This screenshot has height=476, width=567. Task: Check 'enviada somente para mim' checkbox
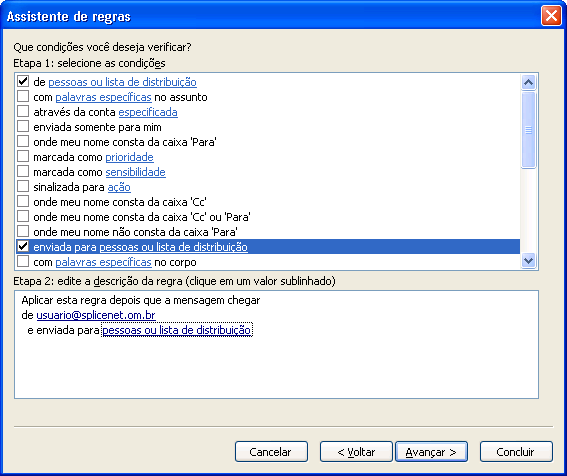tap(23, 127)
